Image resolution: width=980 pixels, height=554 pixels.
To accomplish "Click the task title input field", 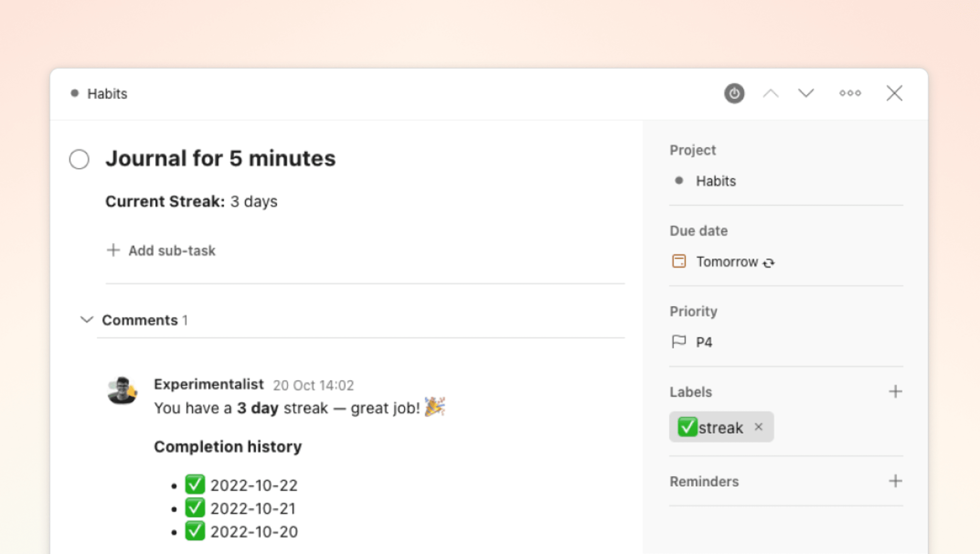I will coord(220,158).
